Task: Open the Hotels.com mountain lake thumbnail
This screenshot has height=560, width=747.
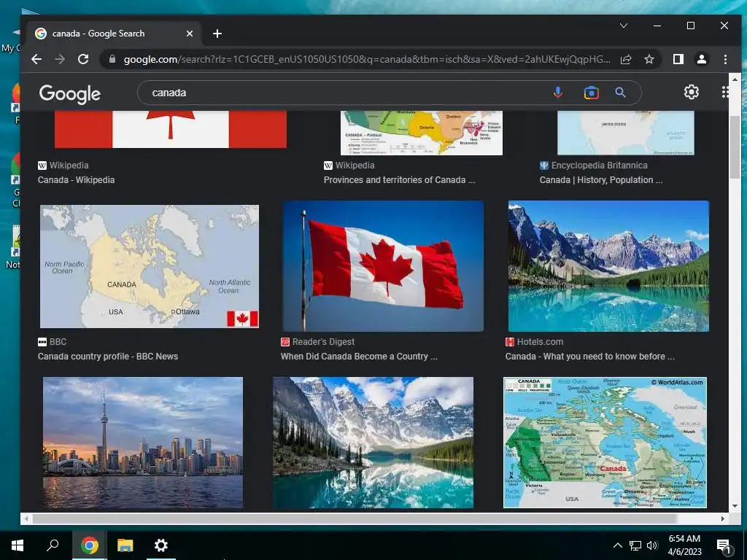Action: click(608, 265)
